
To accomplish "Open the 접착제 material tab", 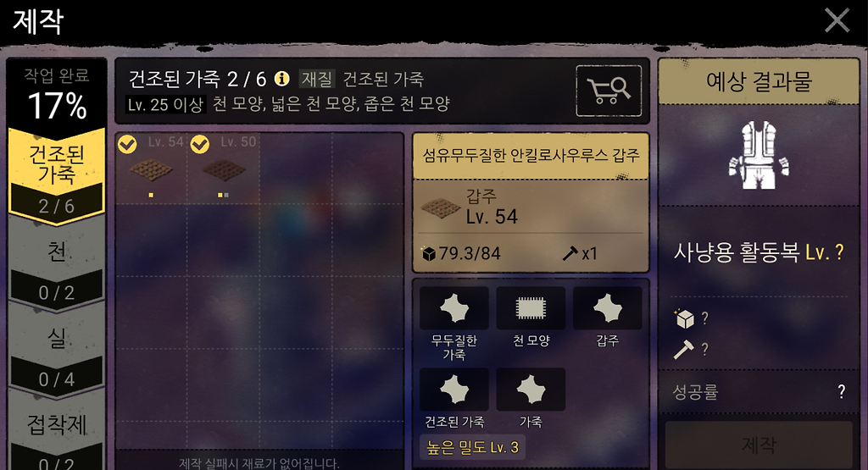I will (57, 437).
